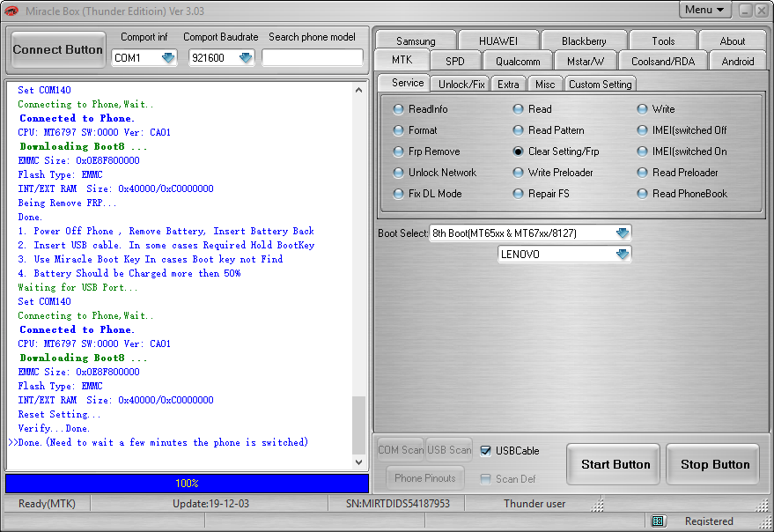The width and height of the screenshot is (774, 532).
Task: Select the Unlock Network radio option
Action: [x=398, y=173]
